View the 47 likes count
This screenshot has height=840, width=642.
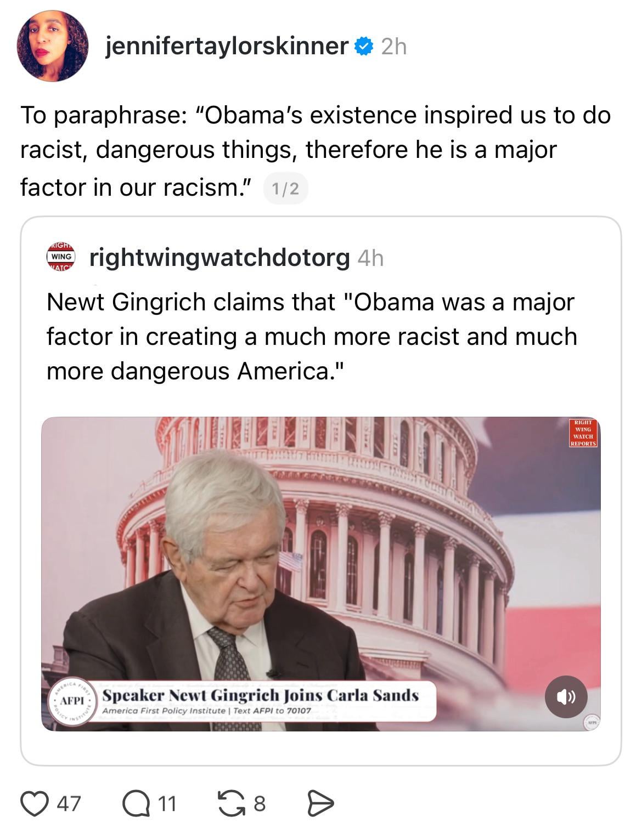point(69,804)
